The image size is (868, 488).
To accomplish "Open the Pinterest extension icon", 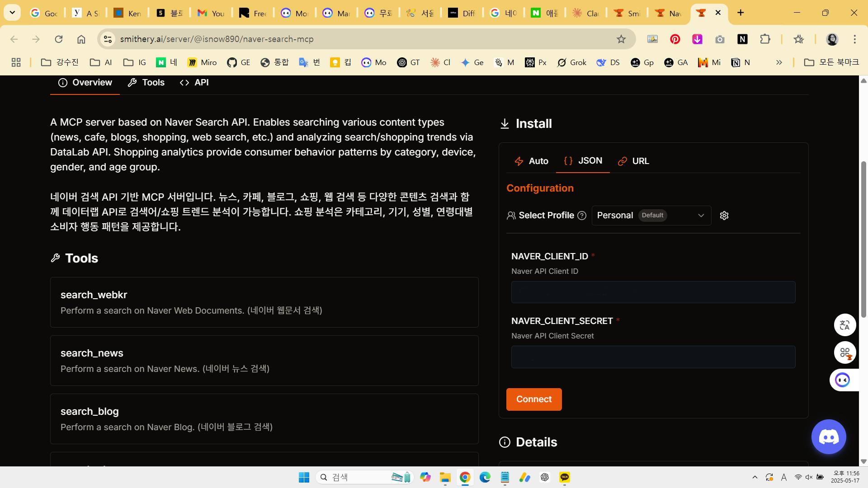I will click(675, 39).
